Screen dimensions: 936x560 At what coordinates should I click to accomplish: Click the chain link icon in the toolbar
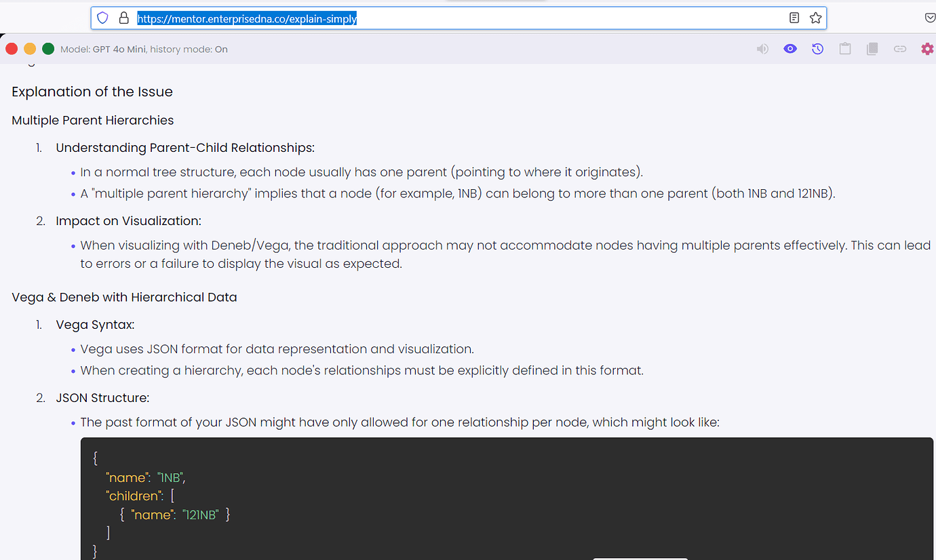point(899,48)
